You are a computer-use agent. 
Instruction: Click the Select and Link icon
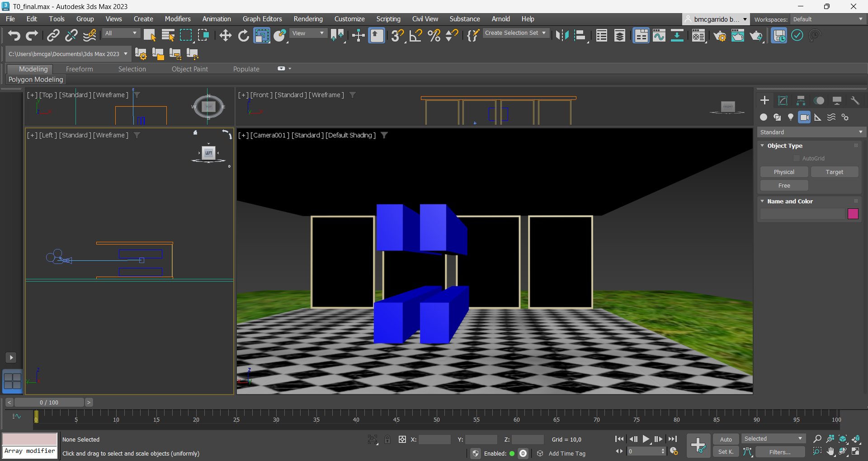coord(53,35)
